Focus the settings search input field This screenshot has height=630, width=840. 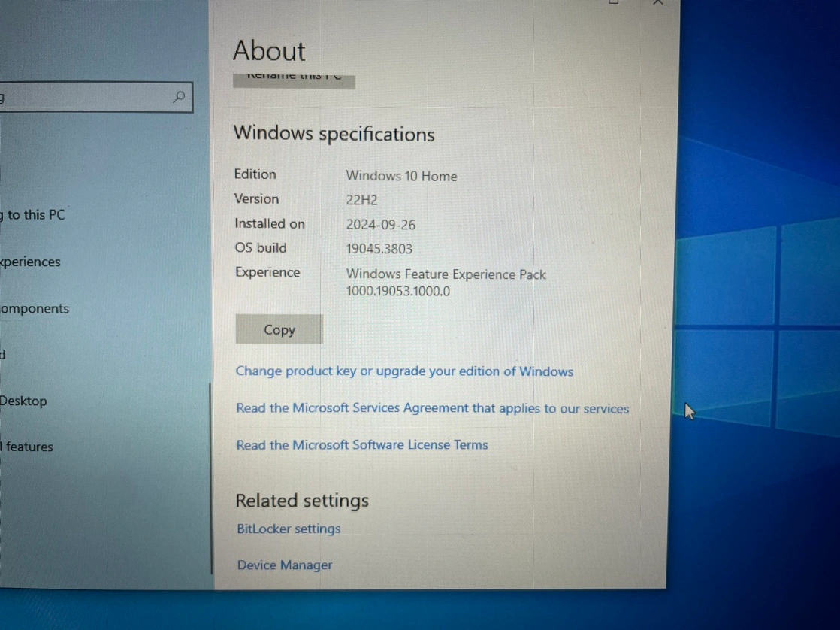(x=95, y=97)
